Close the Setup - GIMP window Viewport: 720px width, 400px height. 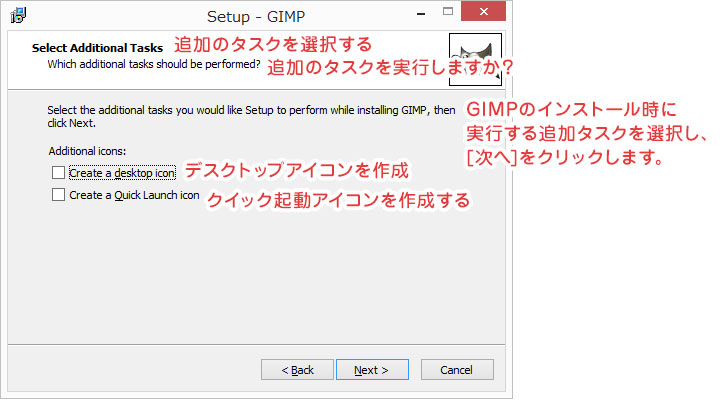coord(484,11)
